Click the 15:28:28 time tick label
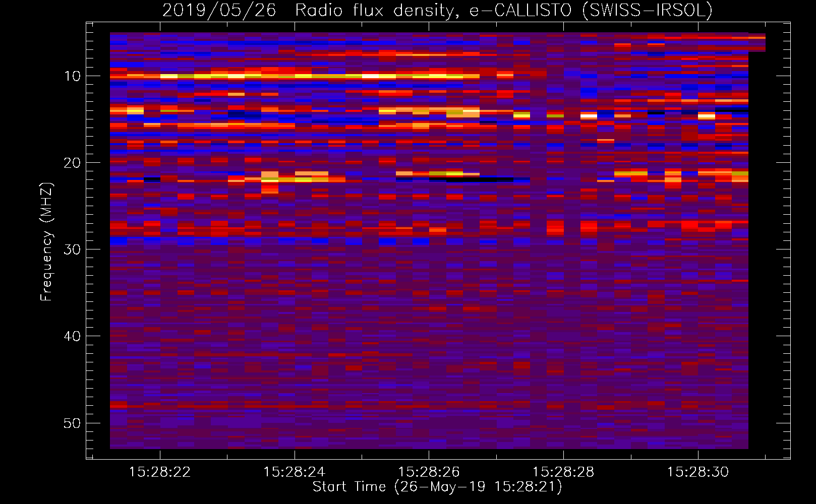 tap(563, 472)
